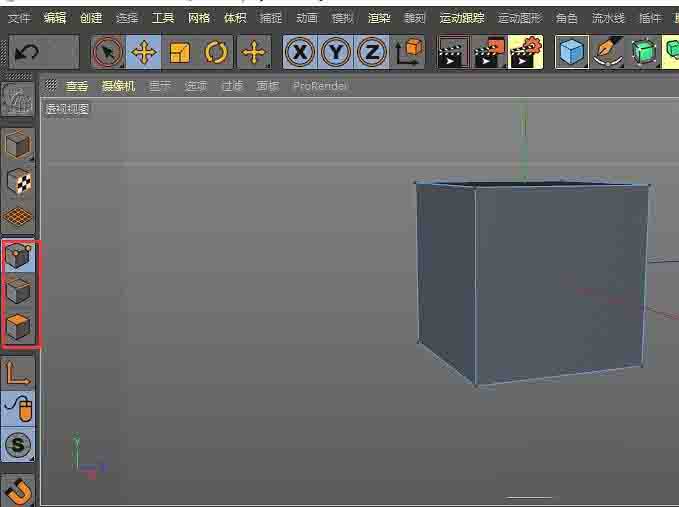Activate the Scale tool
Viewport: 679px width, 507px height.
tap(179, 52)
